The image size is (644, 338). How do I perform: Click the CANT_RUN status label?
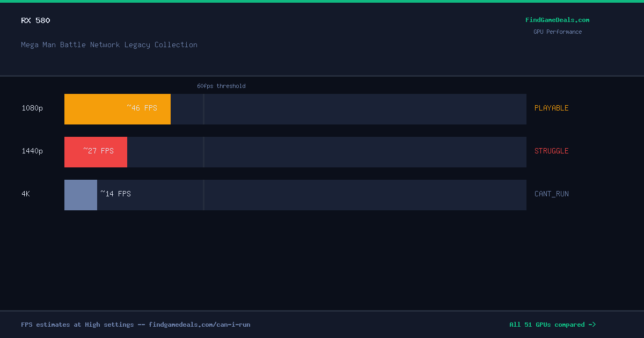point(551,194)
